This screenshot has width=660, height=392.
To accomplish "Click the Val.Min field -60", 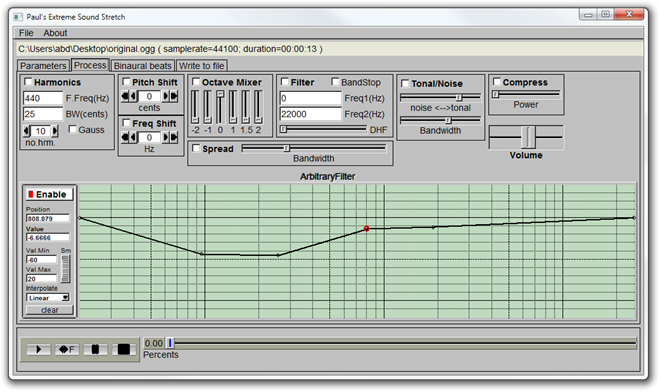I will point(41,260).
